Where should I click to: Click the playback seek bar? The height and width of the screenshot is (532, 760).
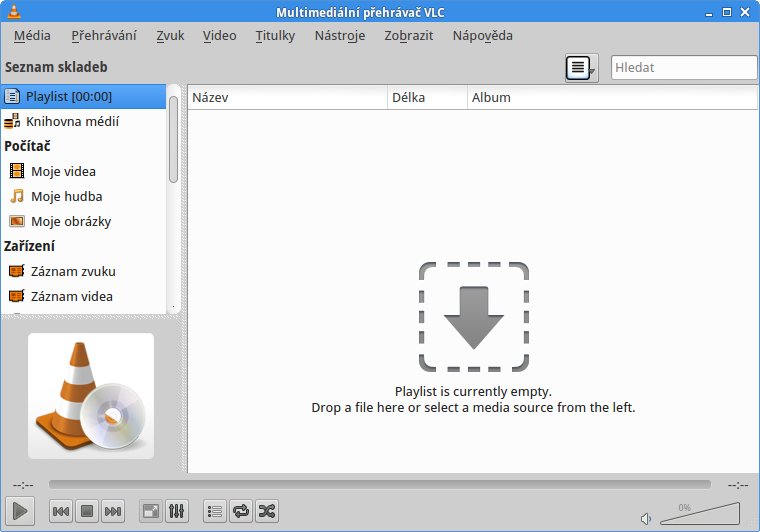[380, 485]
